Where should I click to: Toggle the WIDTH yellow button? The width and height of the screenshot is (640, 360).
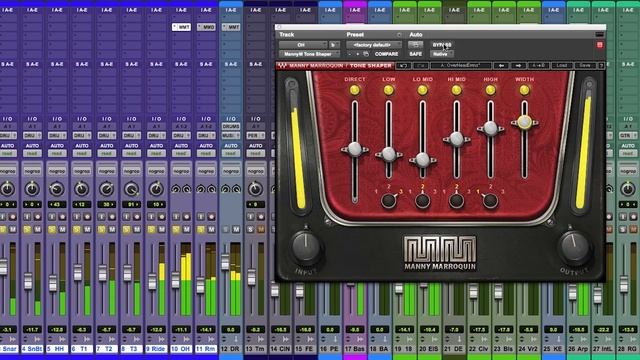524,90
